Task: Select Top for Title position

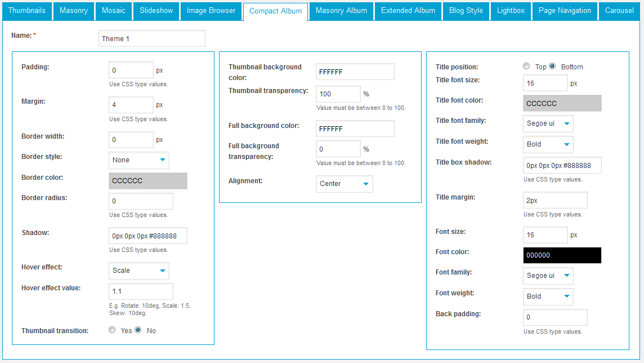Action: [x=526, y=67]
